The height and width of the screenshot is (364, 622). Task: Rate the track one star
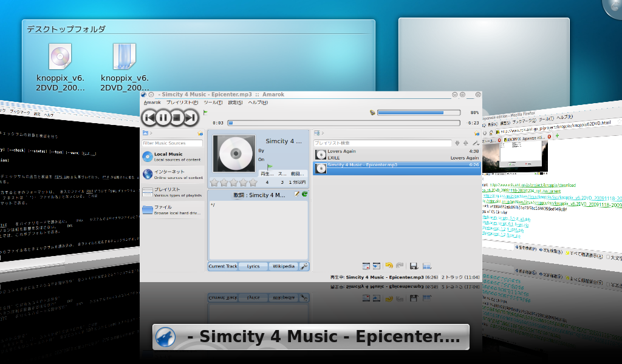214,182
